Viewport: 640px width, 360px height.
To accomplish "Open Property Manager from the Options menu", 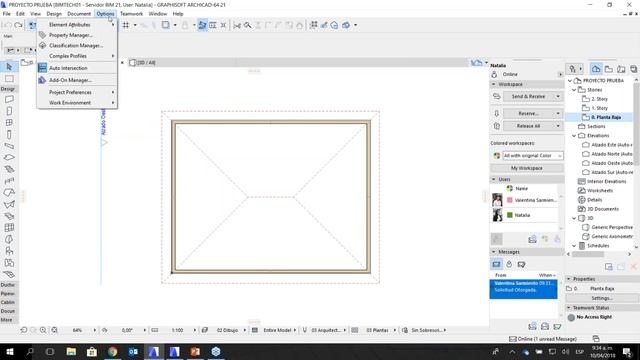I will [77, 35].
